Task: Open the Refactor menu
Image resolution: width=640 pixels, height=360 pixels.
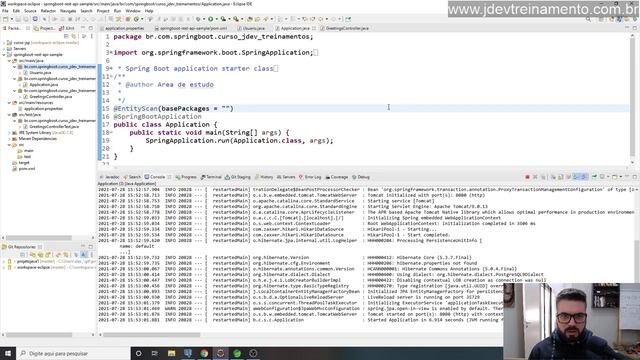Action: point(48,11)
